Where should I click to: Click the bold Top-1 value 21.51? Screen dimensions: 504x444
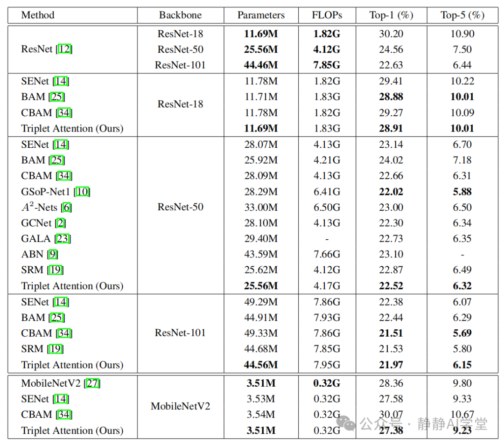click(x=391, y=333)
